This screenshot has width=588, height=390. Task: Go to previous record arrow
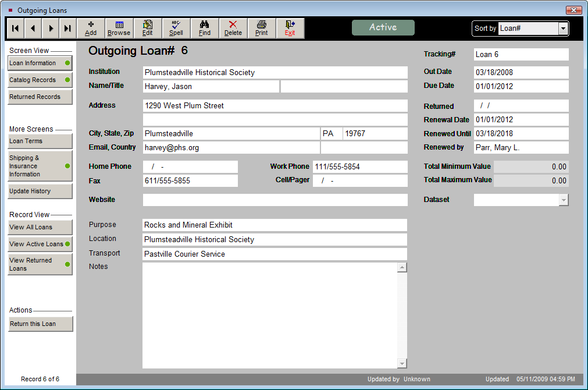tap(33, 28)
